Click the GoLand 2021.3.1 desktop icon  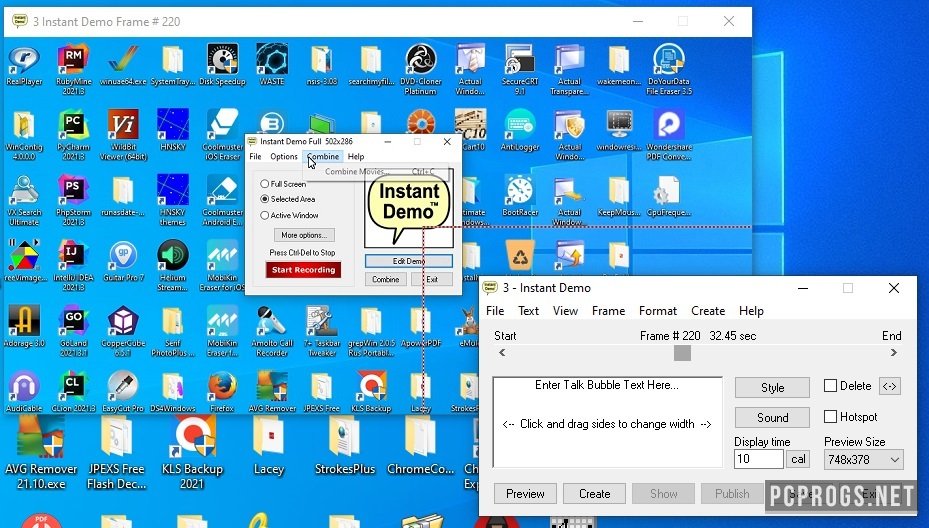pos(73,331)
